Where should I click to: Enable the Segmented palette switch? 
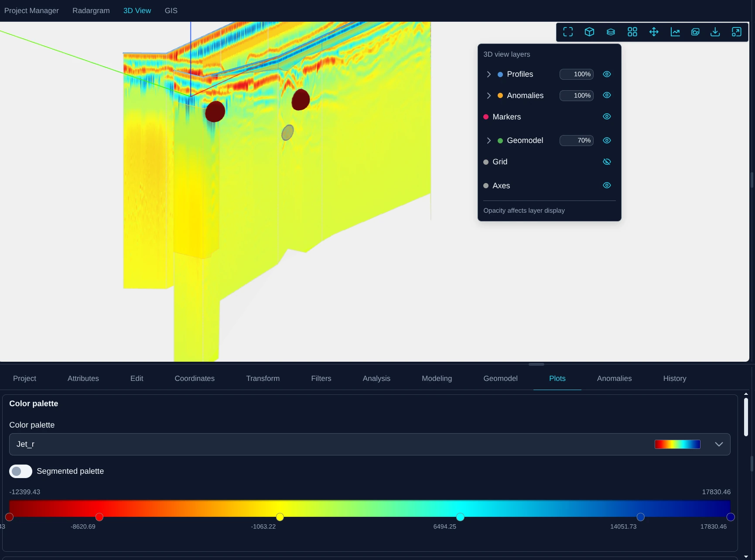pos(20,471)
